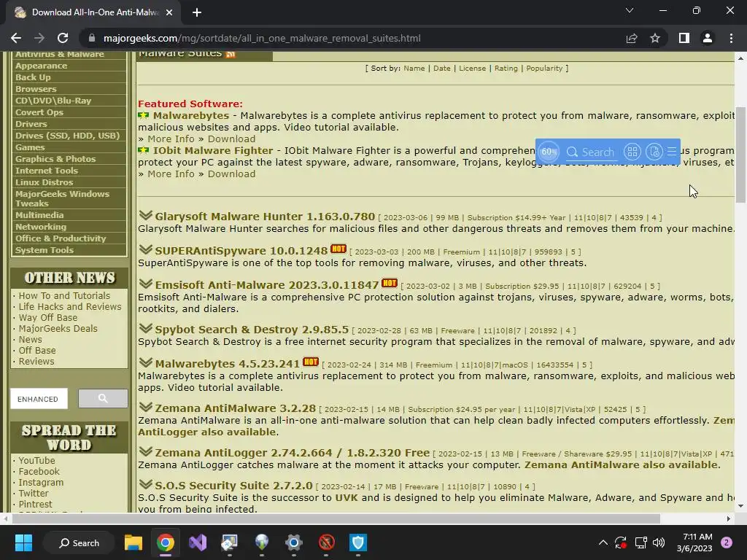The image size is (747, 560).
Task: Open the featured Malwarebytes link
Action: pyautogui.click(x=191, y=116)
